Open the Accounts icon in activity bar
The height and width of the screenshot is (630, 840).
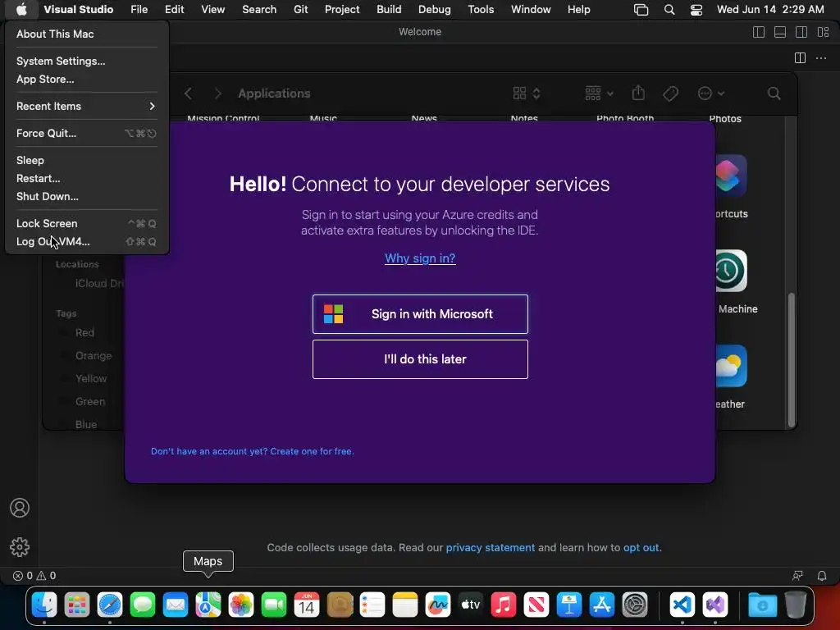pos(20,508)
